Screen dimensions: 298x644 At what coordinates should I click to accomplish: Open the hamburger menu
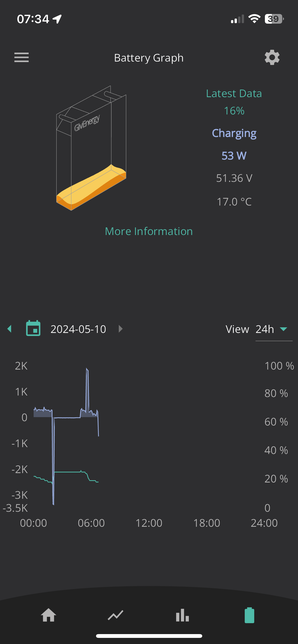[21, 57]
